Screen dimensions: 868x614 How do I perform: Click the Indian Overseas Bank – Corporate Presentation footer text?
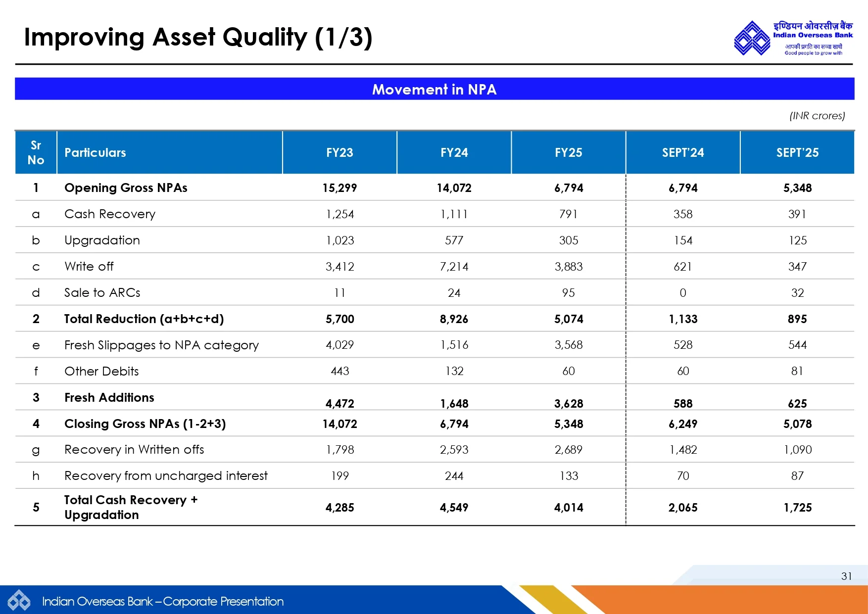163,601
